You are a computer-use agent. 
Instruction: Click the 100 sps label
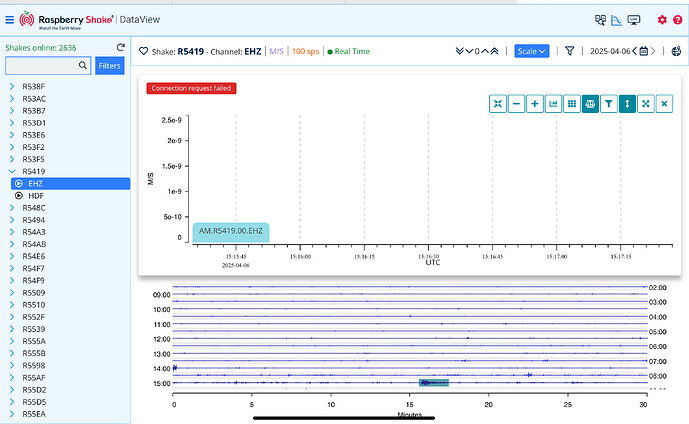(x=305, y=51)
